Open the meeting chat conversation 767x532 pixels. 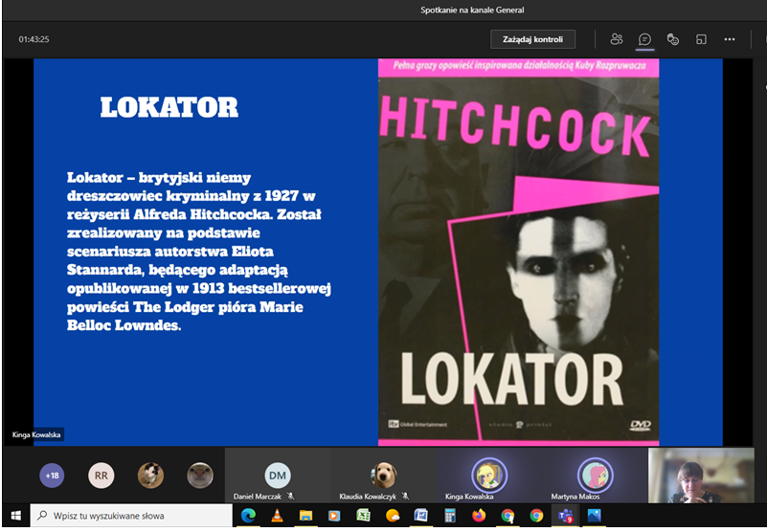(x=644, y=39)
